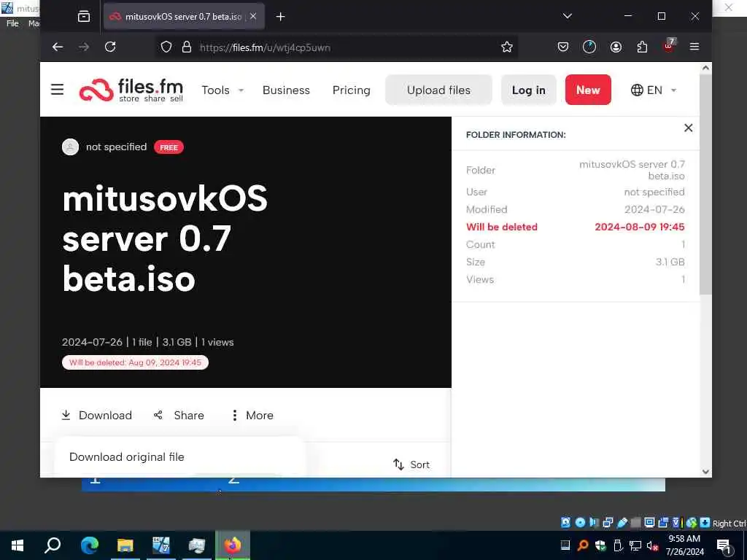Image resolution: width=747 pixels, height=560 pixels.
Task: Open the Firefox application menu
Action: (694, 47)
